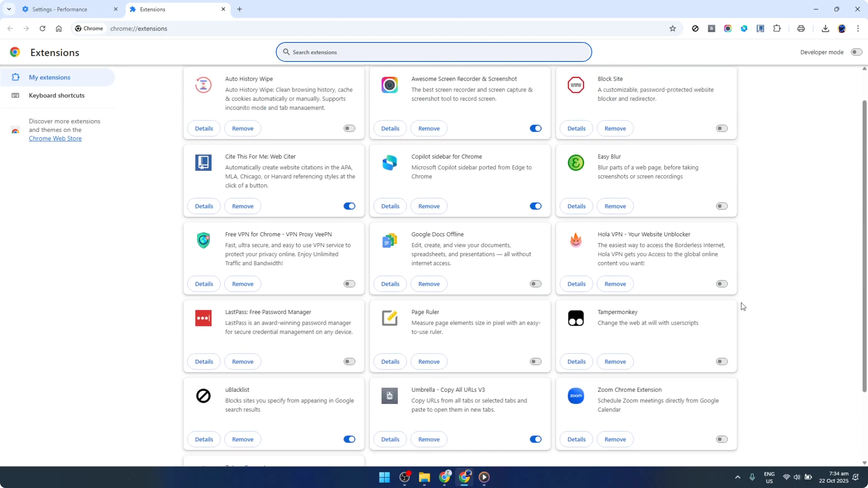Turn on Google Docs Offline
The width and height of the screenshot is (868, 488).
[535, 284]
